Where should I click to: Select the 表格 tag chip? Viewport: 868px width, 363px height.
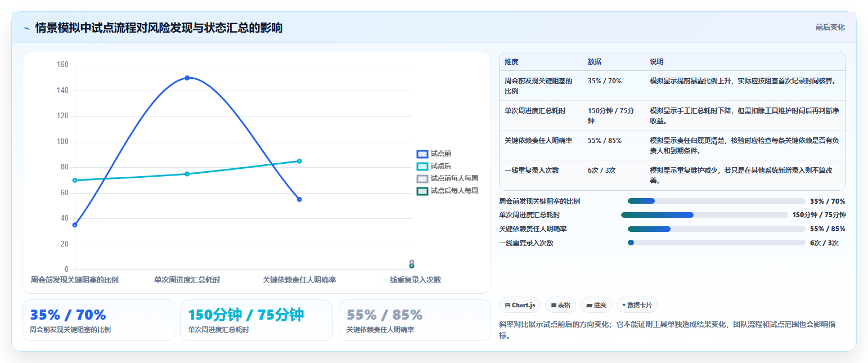[x=560, y=305]
